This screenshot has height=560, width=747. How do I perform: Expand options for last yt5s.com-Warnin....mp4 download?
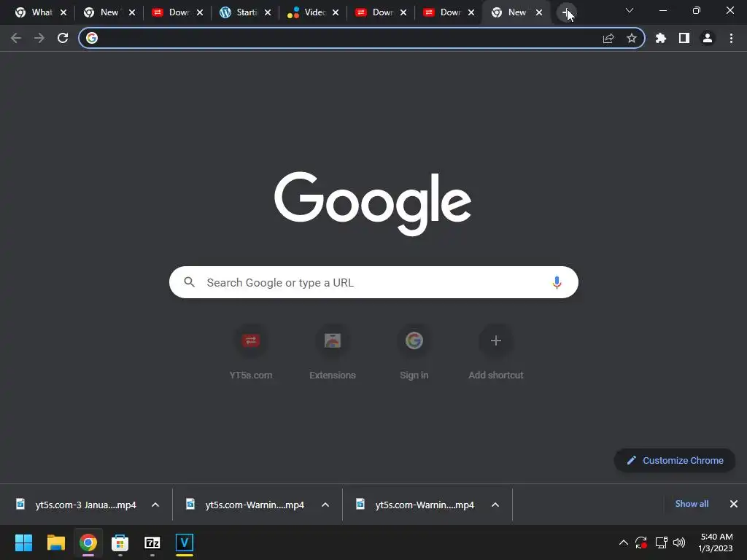[x=495, y=505]
